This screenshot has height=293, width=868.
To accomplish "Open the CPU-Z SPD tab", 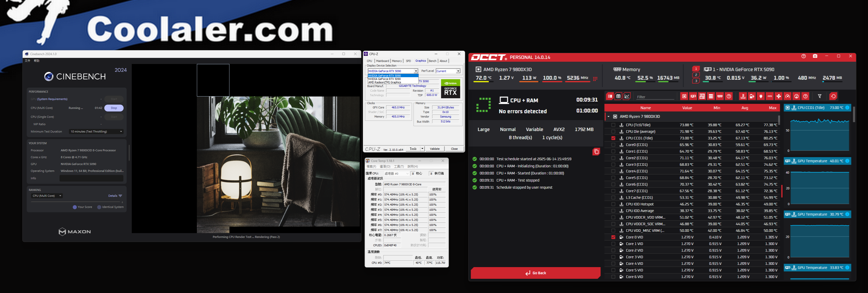I will (x=408, y=61).
